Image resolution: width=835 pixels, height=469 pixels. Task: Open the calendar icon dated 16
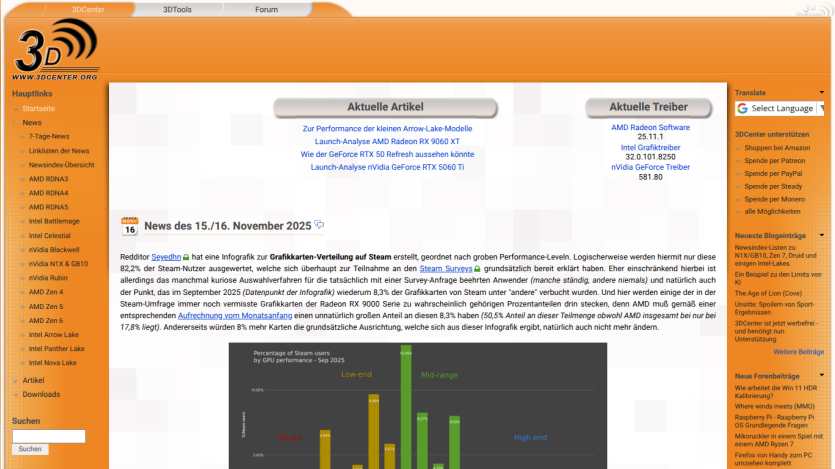coord(129,226)
